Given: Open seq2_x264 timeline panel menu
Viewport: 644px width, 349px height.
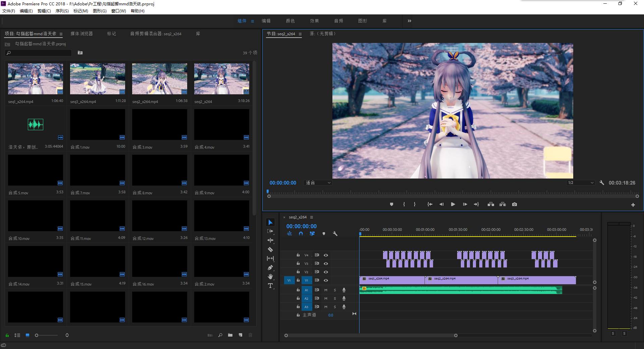Looking at the screenshot, I should [312, 217].
